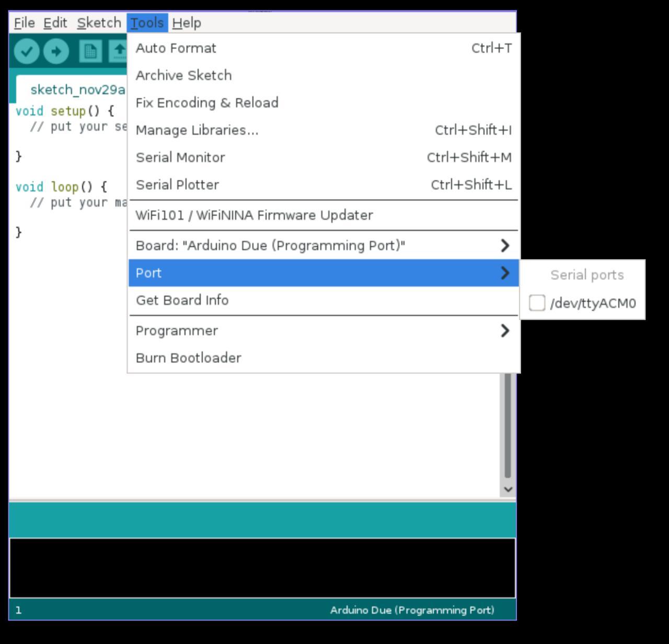Choose Auto Format from the menu
Viewport: 669px width, 644px height.
324,48
